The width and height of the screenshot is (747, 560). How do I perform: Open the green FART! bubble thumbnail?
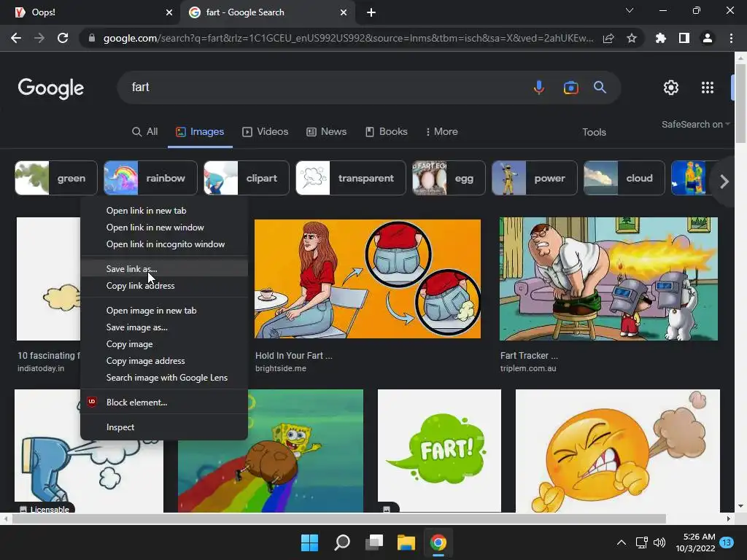point(439,451)
